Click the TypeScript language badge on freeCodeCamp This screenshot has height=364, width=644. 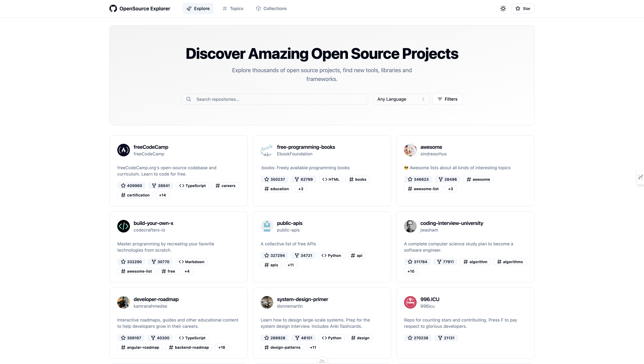pos(192,186)
